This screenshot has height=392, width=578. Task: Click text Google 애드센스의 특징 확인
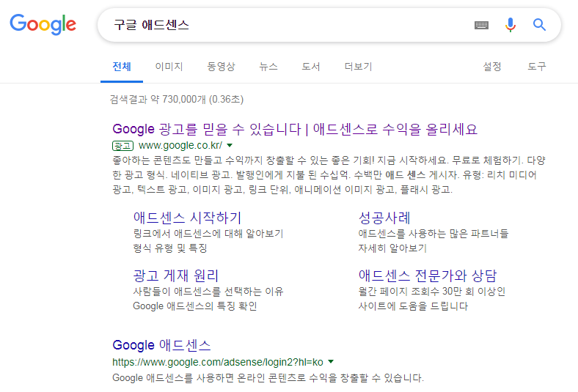coord(194,306)
